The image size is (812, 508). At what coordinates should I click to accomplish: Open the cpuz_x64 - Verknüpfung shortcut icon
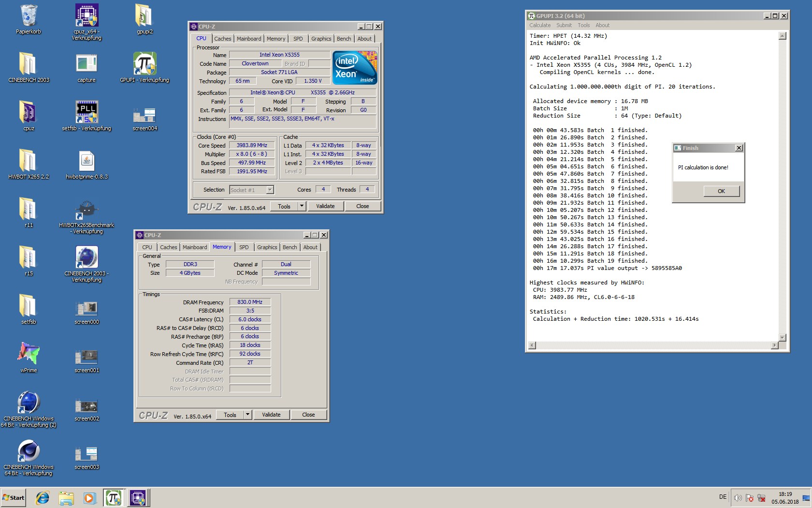(87, 15)
